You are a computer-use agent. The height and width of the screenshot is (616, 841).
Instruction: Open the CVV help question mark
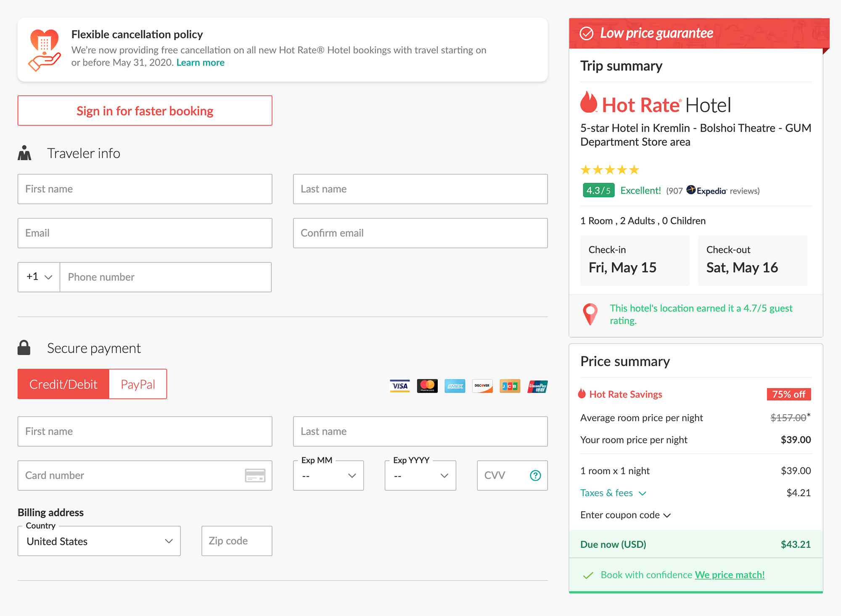coord(535,476)
